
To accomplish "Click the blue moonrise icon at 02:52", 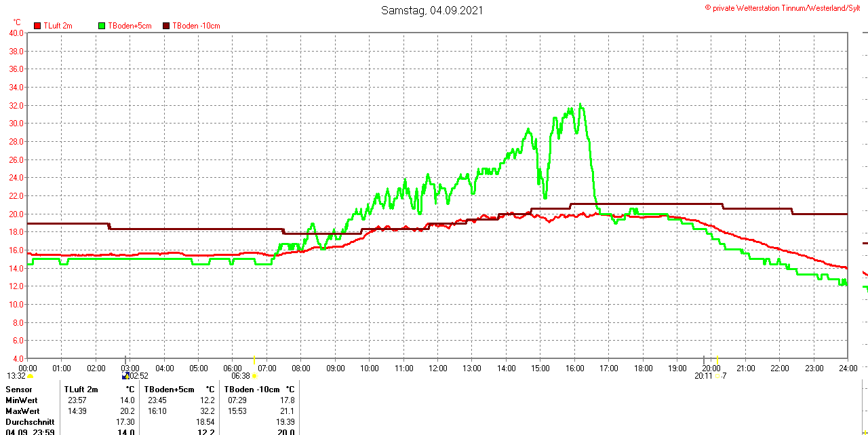I will 125,375.
